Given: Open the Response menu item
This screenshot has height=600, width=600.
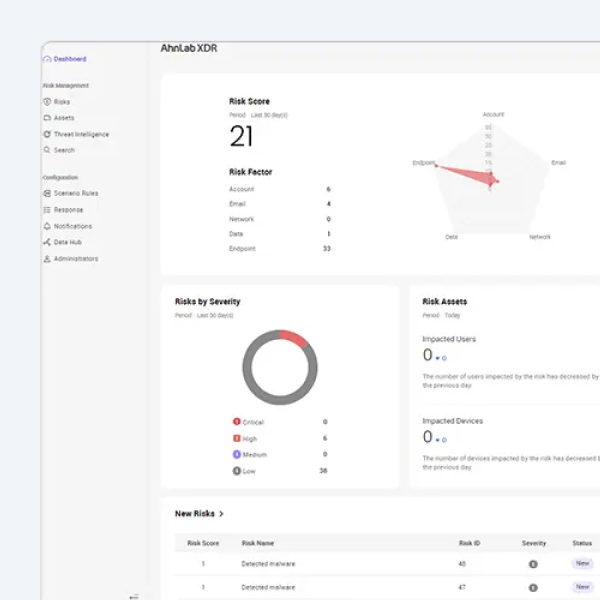Looking at the screenshot, I should pos(68,210).
